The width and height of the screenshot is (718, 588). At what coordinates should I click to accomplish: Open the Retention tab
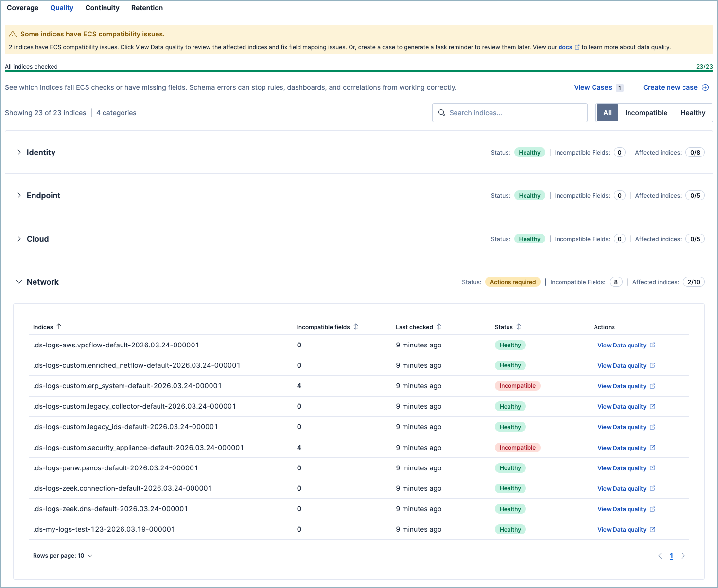click(x=147, y=8)
